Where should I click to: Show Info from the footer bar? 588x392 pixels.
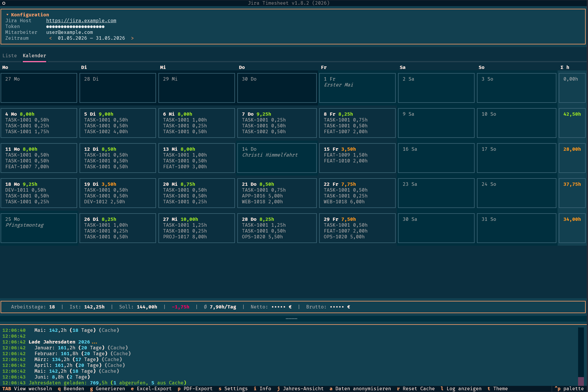262,388
